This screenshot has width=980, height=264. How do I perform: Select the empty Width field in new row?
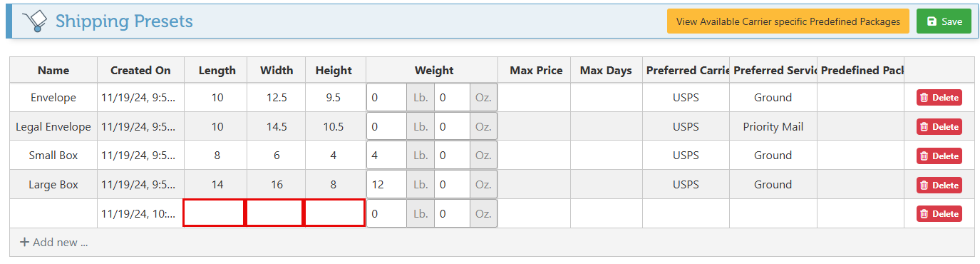[274, 213]
